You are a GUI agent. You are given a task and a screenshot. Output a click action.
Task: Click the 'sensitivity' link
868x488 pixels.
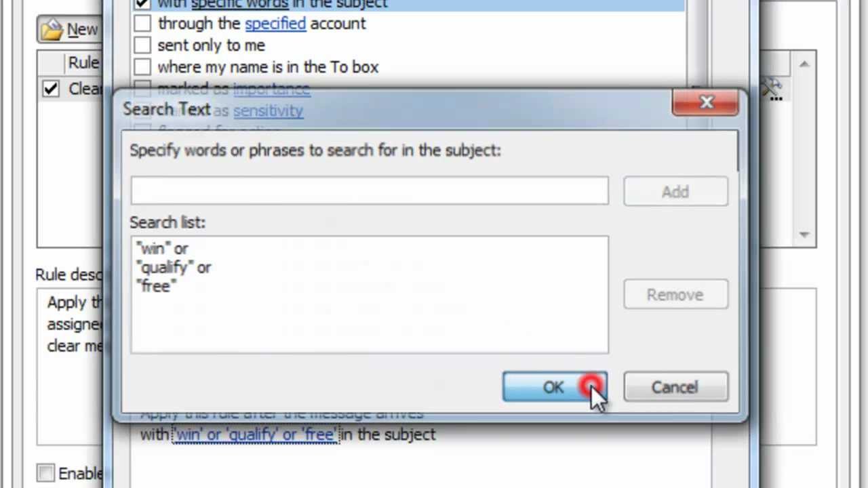point(268,110)
